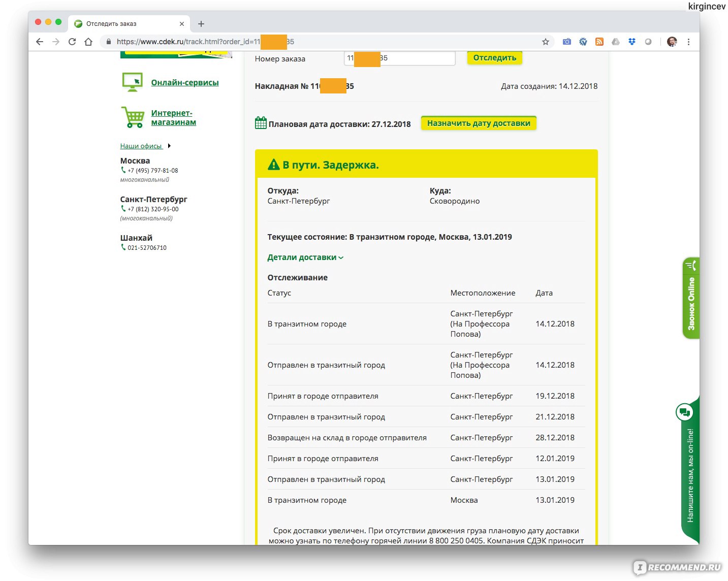Click the address bar URL
Screen dimensions: 728x581
205,42
